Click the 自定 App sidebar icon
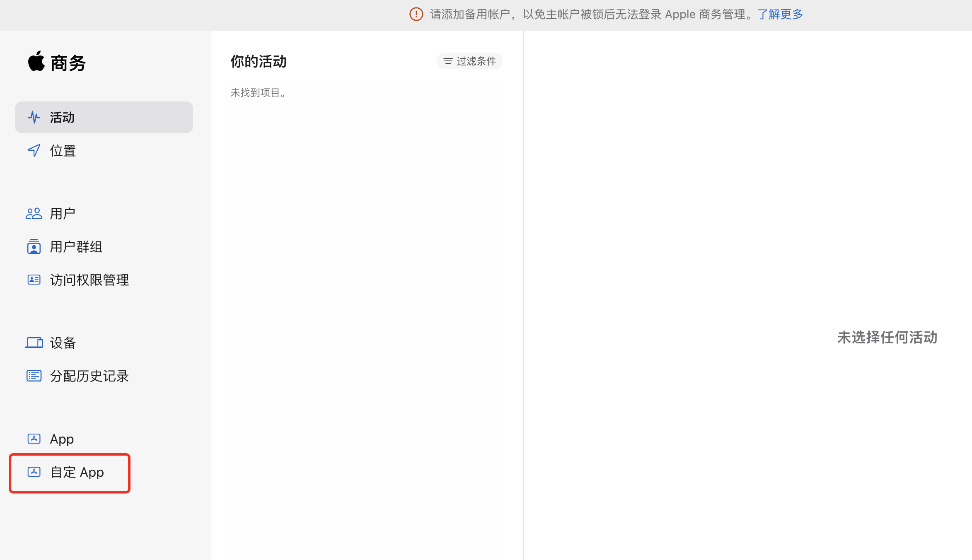This screenshot has width=972, height=560. coord(34,472)
